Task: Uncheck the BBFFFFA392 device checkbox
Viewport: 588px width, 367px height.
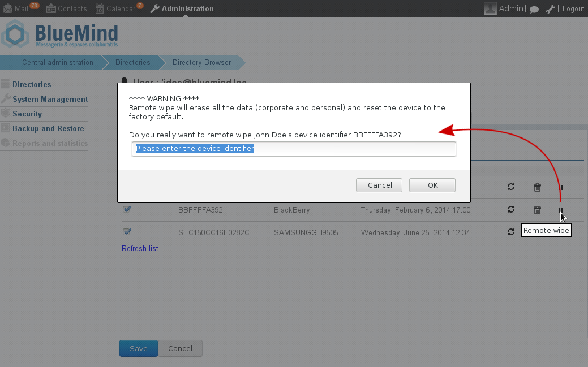Action: tap(127, 209)
